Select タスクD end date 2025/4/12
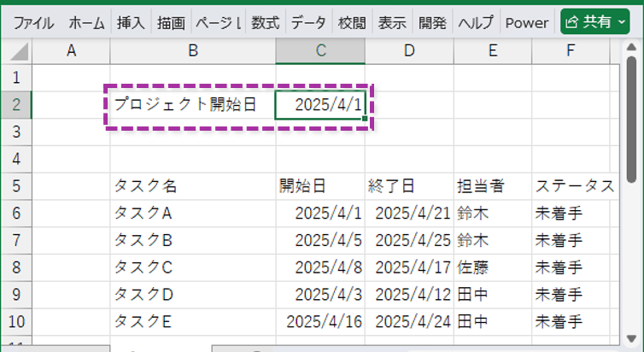This screenshot has height=352, width=644. point(409,295)
